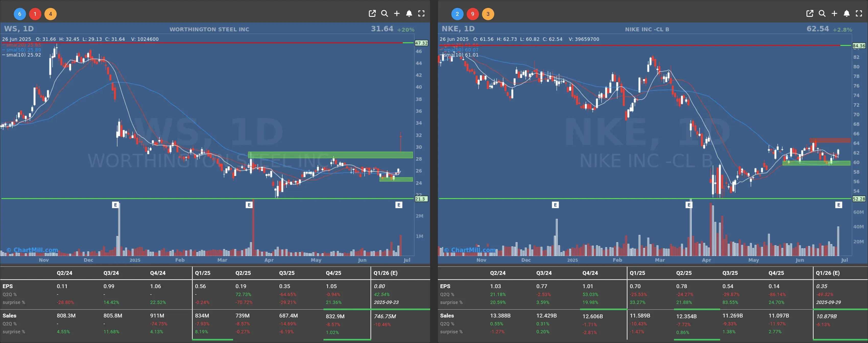This screenshot has height=343, width=868.
Task: Click NKE price label 84.36
Action: (x=859, y=46)
